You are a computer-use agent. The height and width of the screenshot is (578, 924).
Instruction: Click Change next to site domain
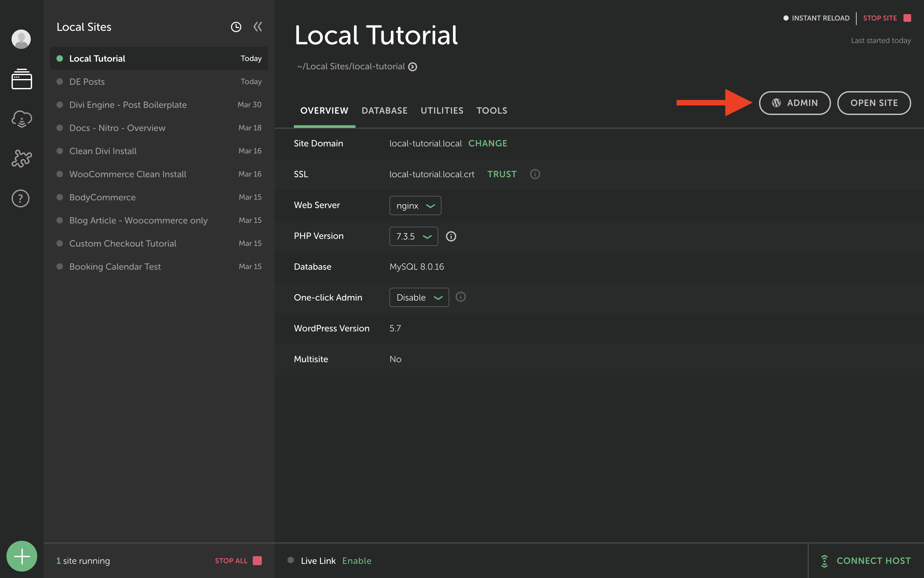pyautogui.click(x=488, y=143)
